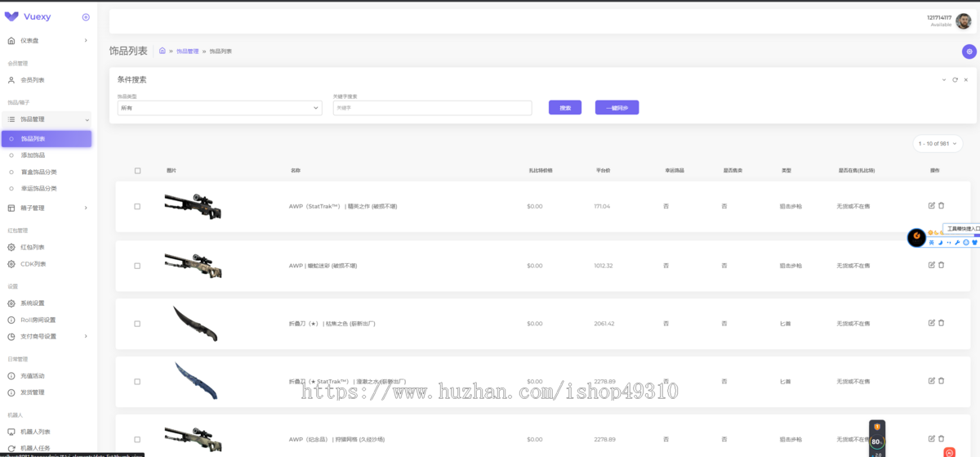Collapse the 饰品管理 sidebar group
This screenshot has width=980, height=457.
click(x=47, y=119)
